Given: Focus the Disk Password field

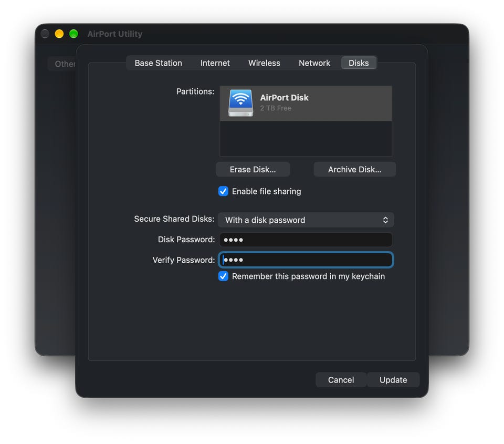Looking at the screenshot, I should tap(306, 240).
